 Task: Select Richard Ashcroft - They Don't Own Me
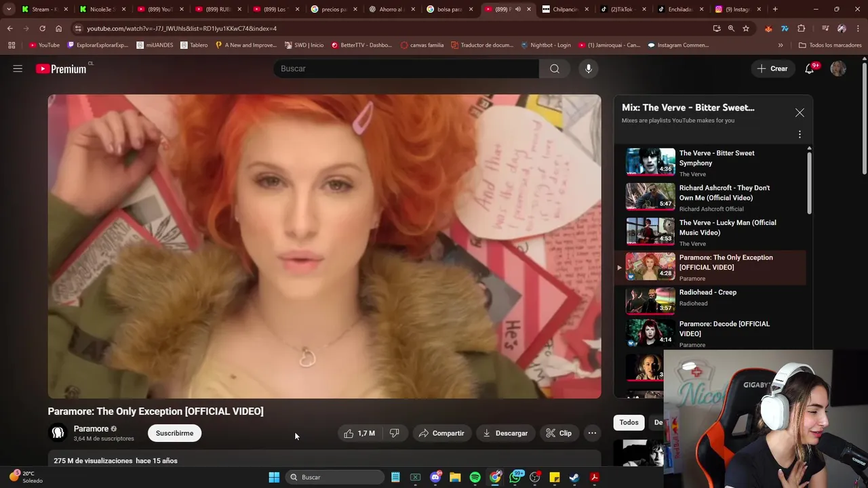[709, 197]
